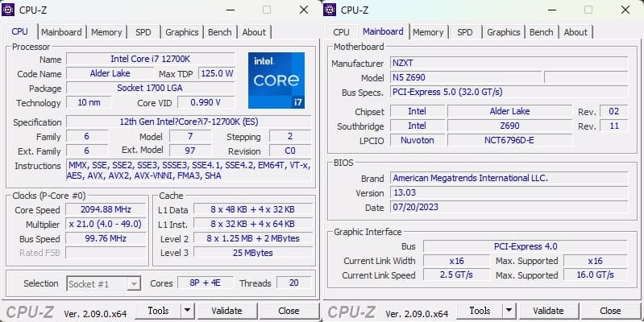Switch to Graphics tab in right window
Screen dimensions: 644x322
click(504, 32)
